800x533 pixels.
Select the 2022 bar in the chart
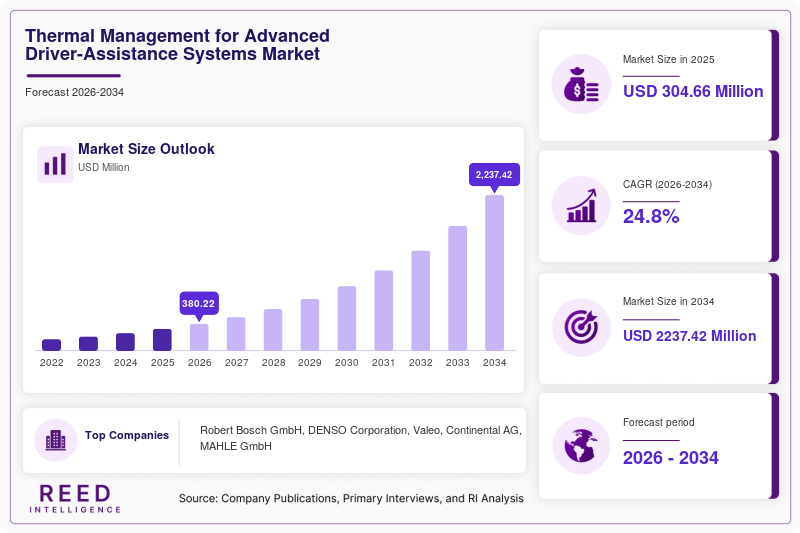(x=52, y=345)
